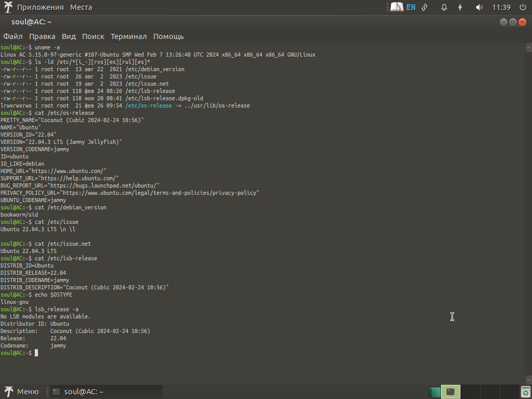
Task: Click the DISTRIB_ID=Ubuntu line
Action: 27,265
